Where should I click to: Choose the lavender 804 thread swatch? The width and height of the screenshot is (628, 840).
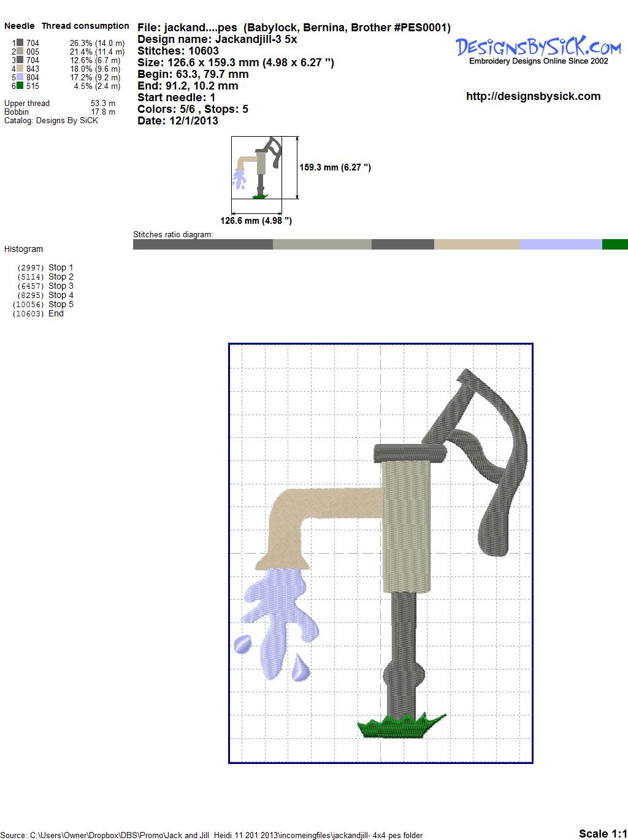pos(20,77)
